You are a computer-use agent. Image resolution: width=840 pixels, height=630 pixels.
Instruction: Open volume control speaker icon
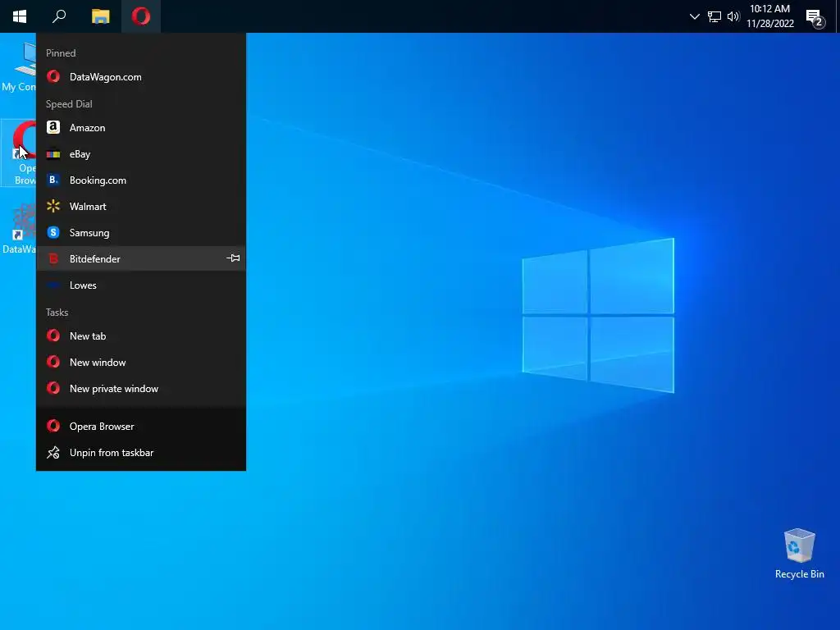point(733,16)
